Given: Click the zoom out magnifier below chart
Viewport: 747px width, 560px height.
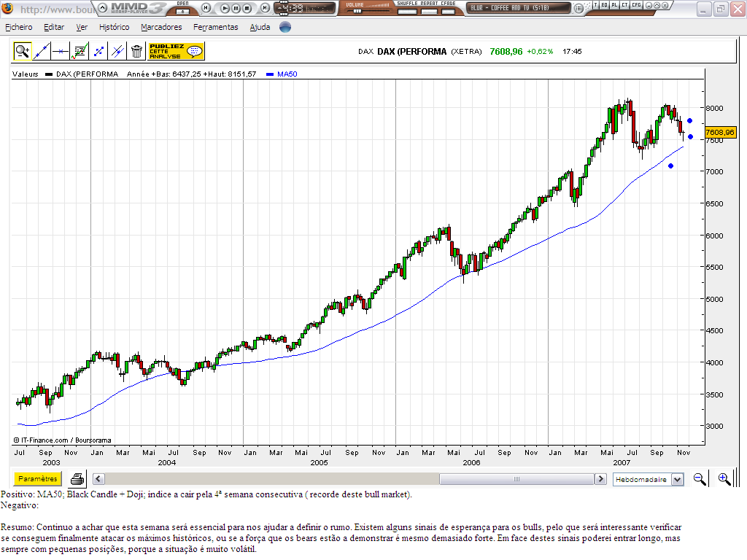Looking at the screenshot, I should pos(700,479).
